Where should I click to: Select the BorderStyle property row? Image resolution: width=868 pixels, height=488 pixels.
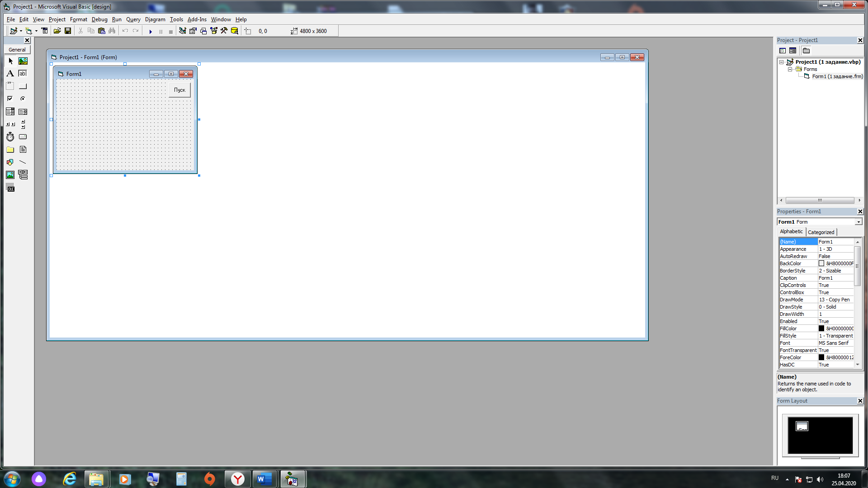pyautogui.click(x=816, y=271)
